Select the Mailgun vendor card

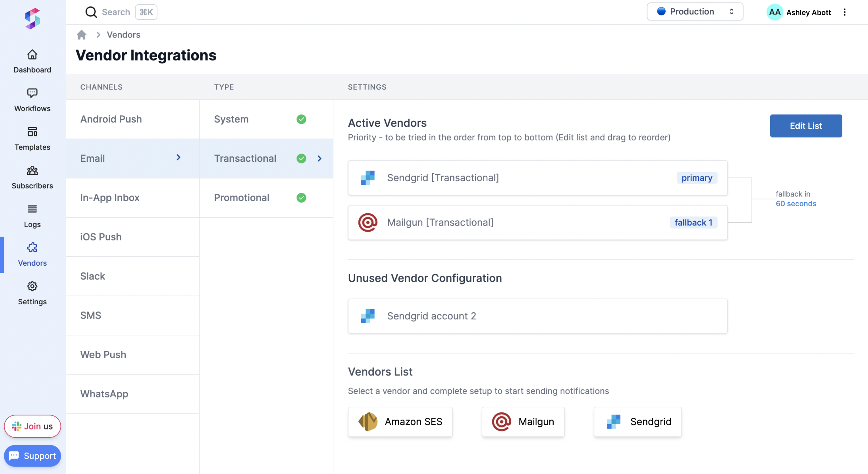522,421
